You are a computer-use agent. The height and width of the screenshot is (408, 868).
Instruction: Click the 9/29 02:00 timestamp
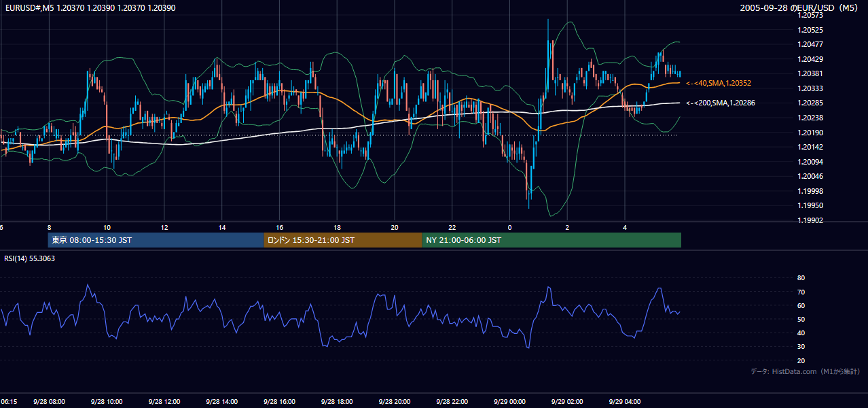click(567, 402)
